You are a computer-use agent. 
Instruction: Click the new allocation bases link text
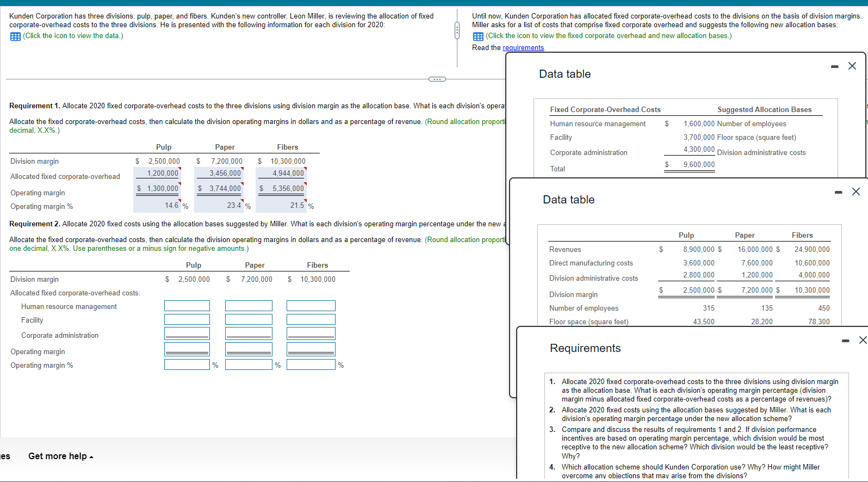[609, 36]
